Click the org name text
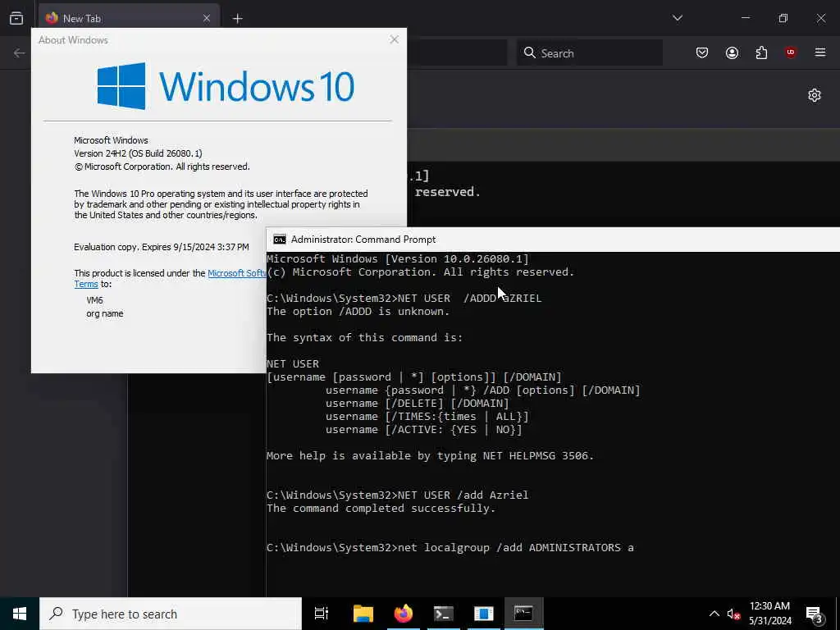The image size is (840, 630). pos(105,313)
